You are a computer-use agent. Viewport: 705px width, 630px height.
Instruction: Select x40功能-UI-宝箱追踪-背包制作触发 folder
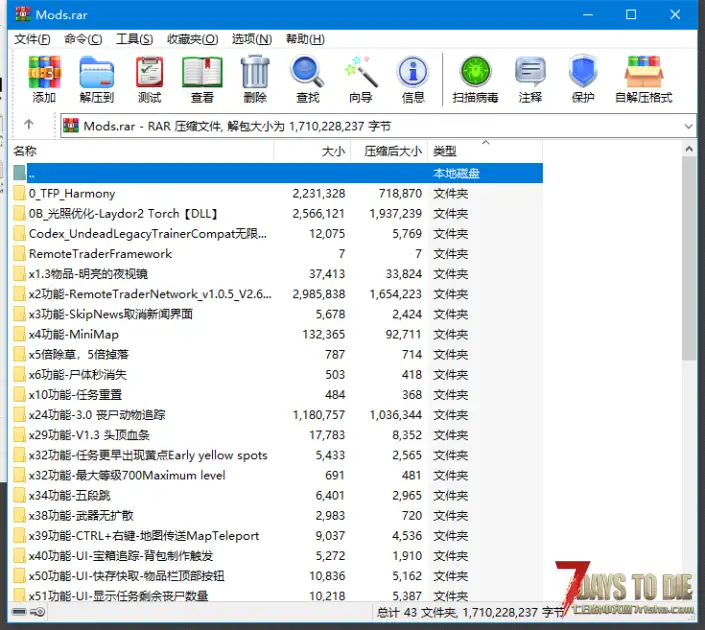tap(121, 556)
